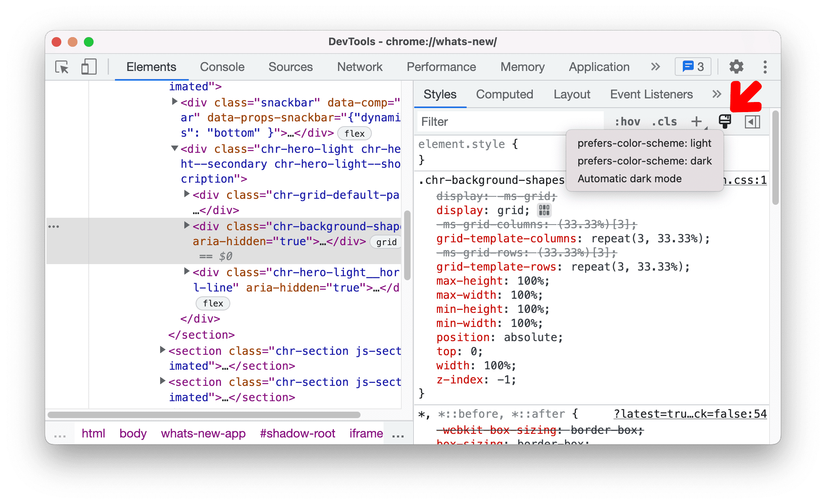Select Automatic dark mode option
Image resolution: width=826 pixels, height=504 pixels.
tap(630, 179)
